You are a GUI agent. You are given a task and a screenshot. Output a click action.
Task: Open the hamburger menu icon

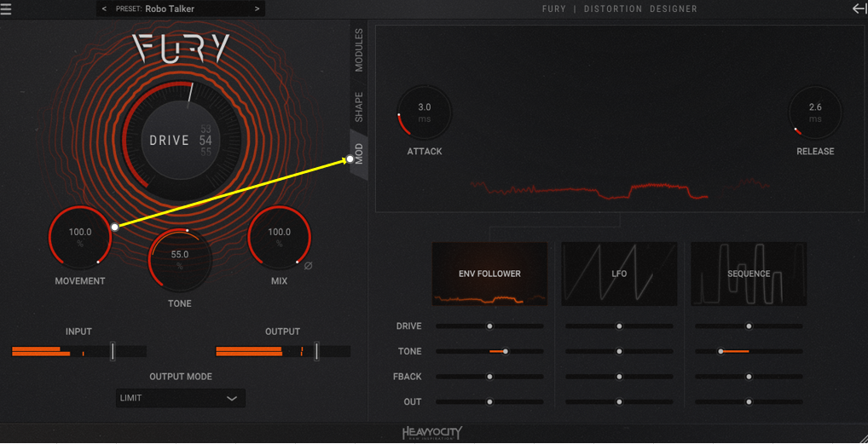click(5, 9)
